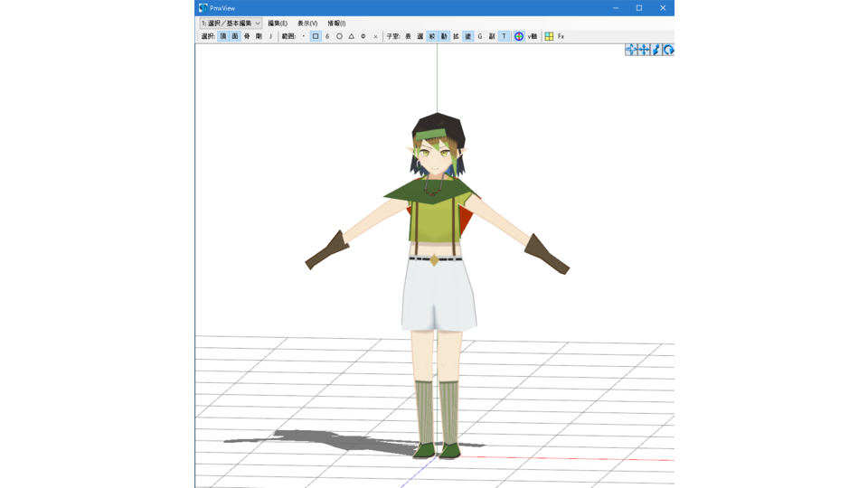Screen dimensions: 868x488
Task: Click the rotate view icon
Action: (668, 50)
